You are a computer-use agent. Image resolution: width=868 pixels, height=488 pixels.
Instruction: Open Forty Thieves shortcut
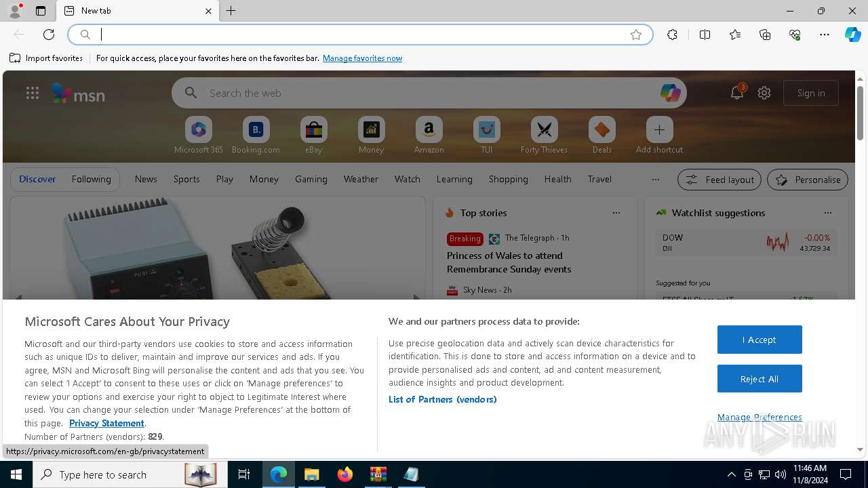click(x=544, y=136)
